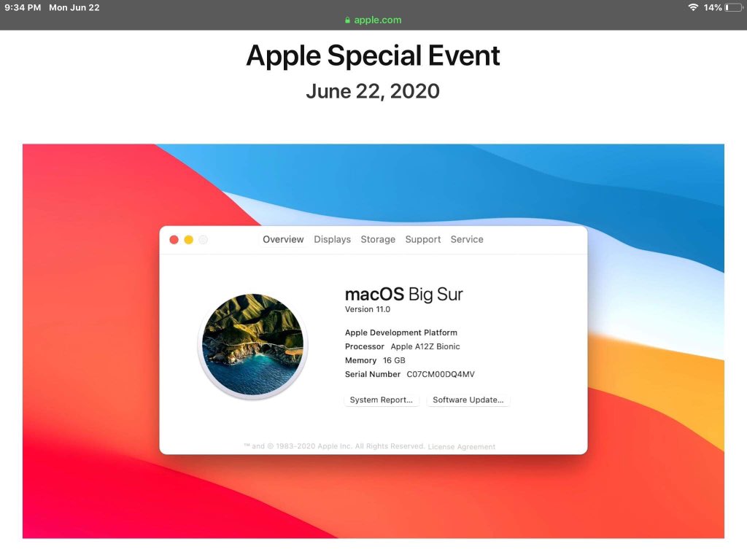Click the 16 GB memory value
The image size is (747, 560).
pyautogui.click(x=394, y=360)
